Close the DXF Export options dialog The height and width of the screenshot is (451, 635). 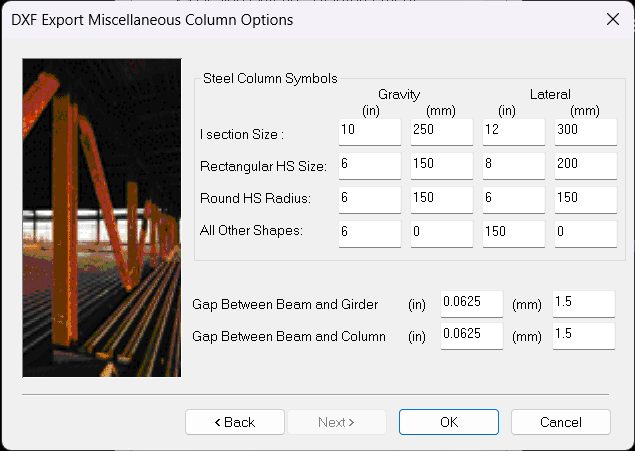pyautogui.click(x=612, y=19)
